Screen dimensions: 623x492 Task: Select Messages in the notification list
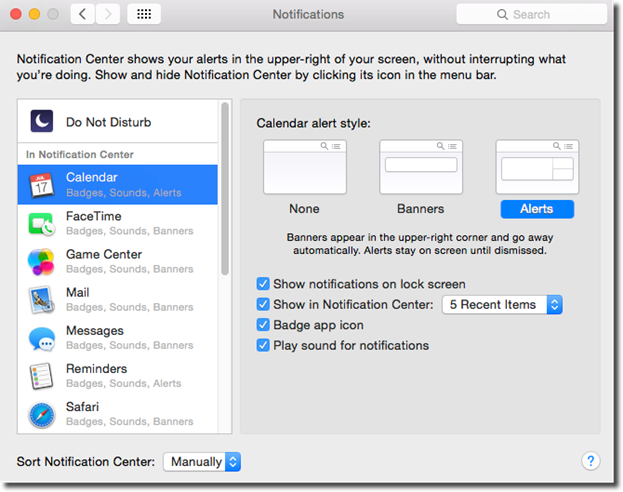coord(118,338)
